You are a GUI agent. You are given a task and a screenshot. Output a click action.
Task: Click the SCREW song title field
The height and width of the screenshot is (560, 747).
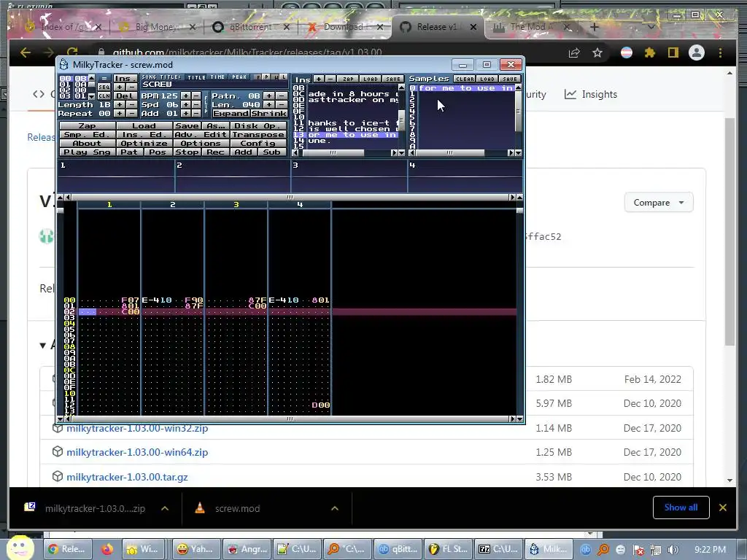coord(214,85)
